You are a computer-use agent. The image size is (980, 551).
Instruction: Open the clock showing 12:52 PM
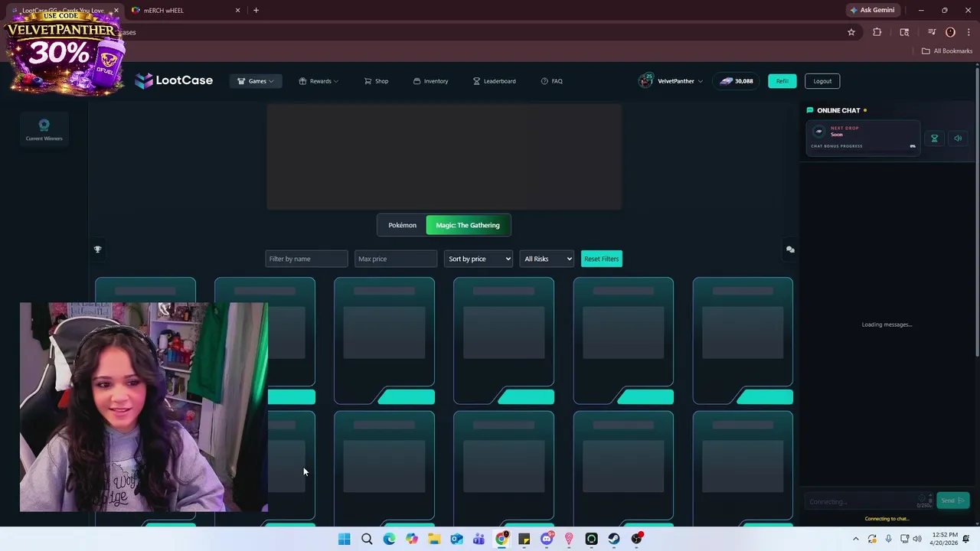coord(945,539)
